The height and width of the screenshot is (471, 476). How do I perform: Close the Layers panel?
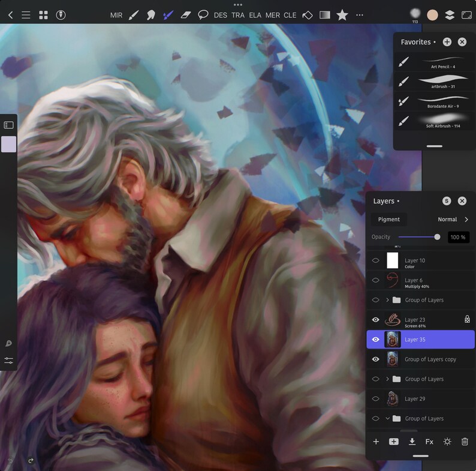(462, 201)
